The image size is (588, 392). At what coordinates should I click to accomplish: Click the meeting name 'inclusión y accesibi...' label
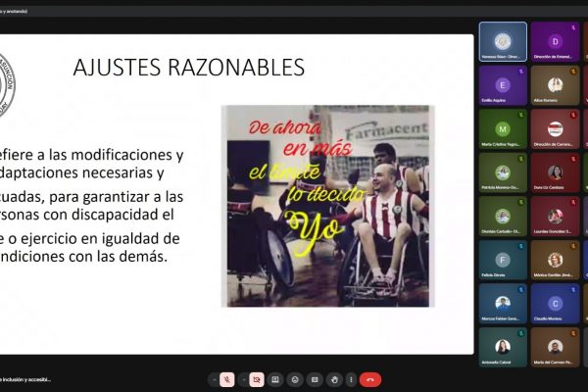(25, 379)
